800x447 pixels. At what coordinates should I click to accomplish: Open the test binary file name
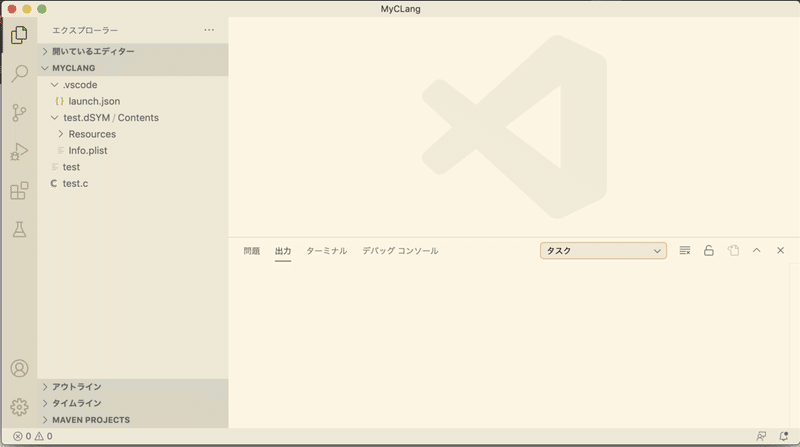(71, 167)
